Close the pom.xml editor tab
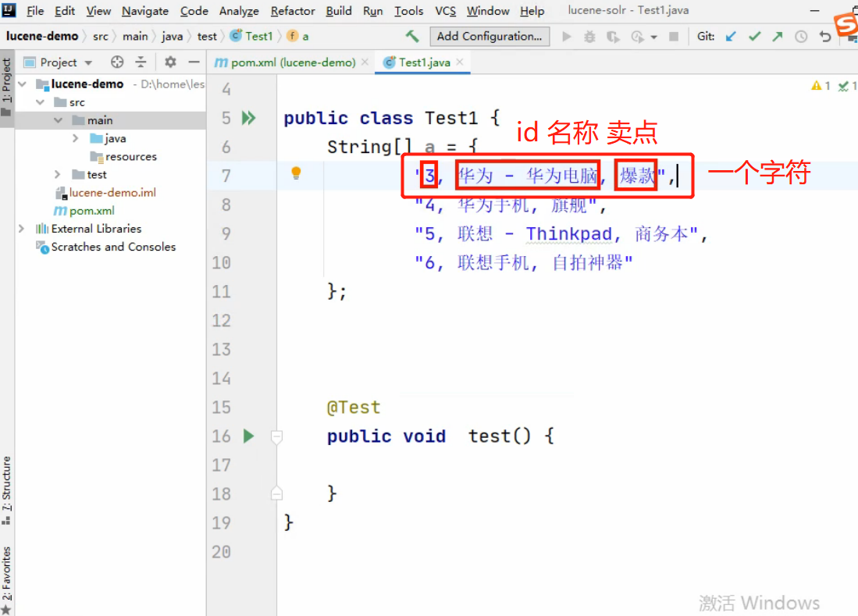The width and height of the screenshot is (858, 616). (x=365, y=62)
